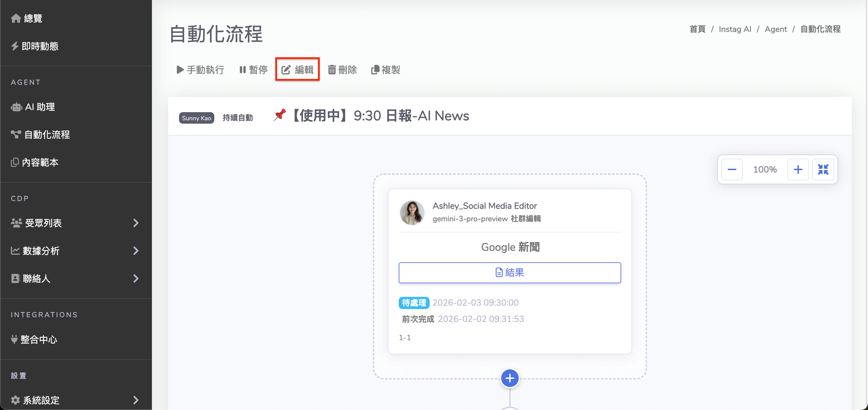Screen dimensions: 868x410
Task: Zoom out with minus button
Action: coord(732,169)
